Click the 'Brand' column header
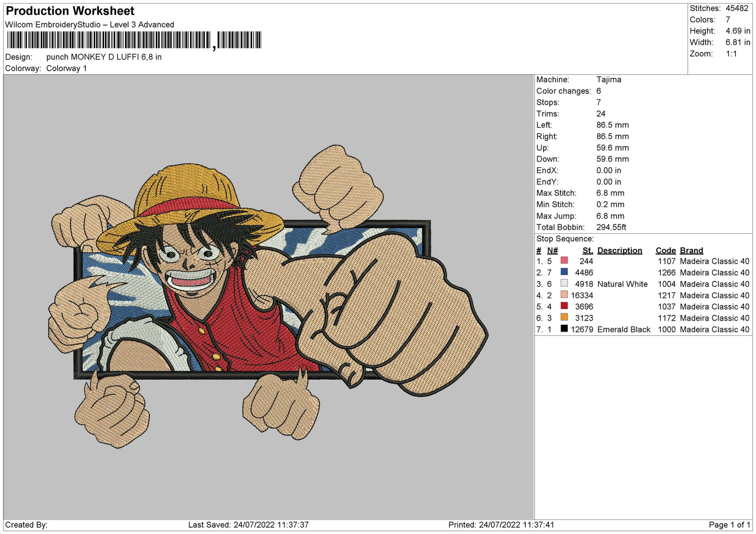The image size is (756, 534). click(692, 251)
